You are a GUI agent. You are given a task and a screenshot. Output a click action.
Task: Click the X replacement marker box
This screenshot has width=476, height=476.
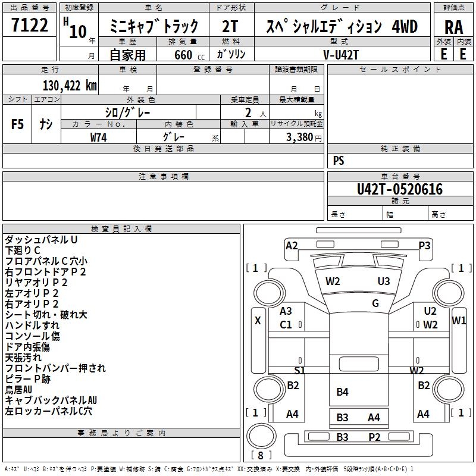[258, 321]
